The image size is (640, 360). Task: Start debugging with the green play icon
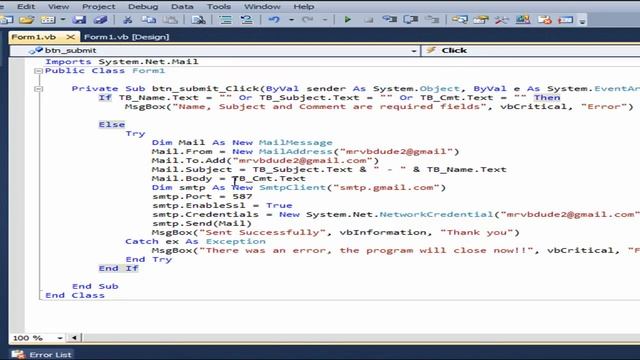click(x=347, y=20)
